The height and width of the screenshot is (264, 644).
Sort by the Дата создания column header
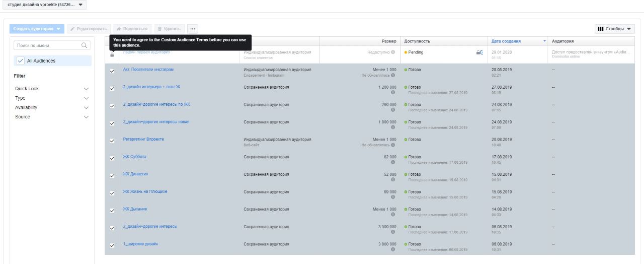tap(517, 41)
